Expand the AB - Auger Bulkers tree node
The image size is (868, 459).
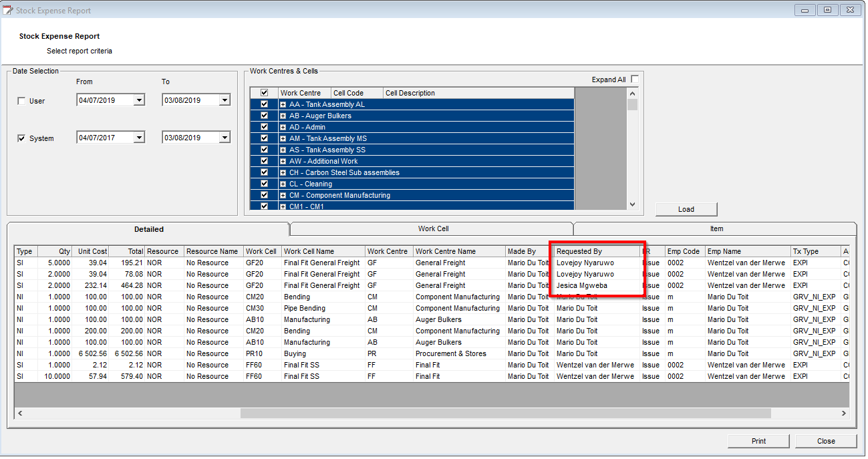pos(283,116)
